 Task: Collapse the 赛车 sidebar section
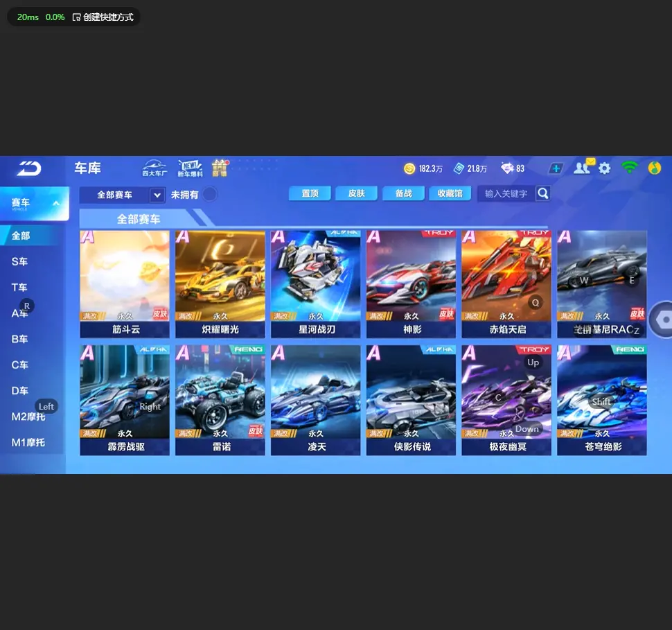coord(34,203)
